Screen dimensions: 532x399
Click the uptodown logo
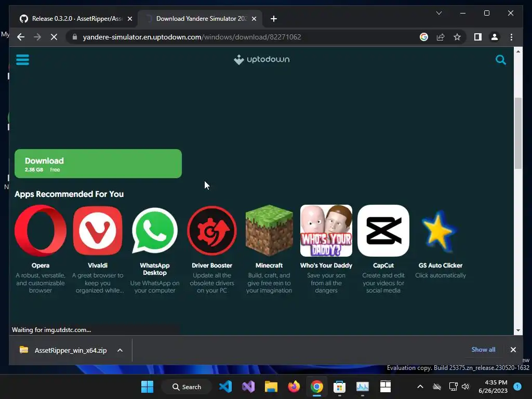pos(262,59)
